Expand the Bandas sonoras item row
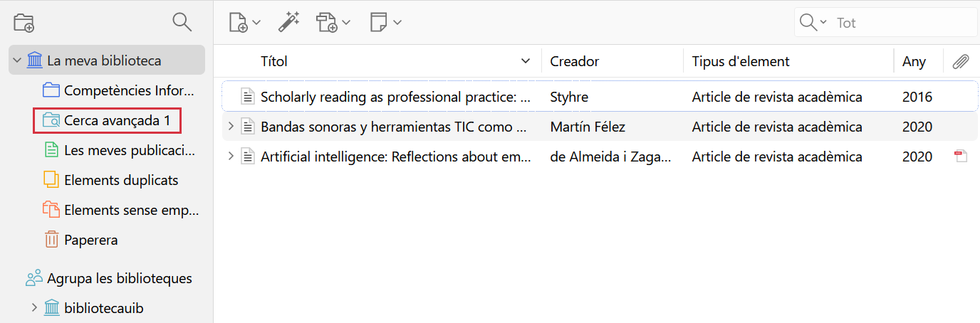The image size is (980, 323). pos(230,127)
